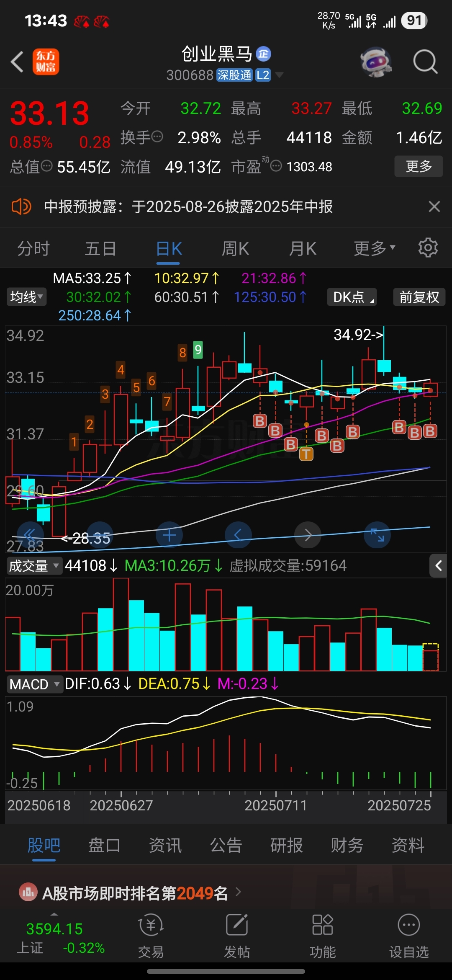This screenshot has height=980, width=452.
Task: Open the DK点 selector
Action: point(352,297)
